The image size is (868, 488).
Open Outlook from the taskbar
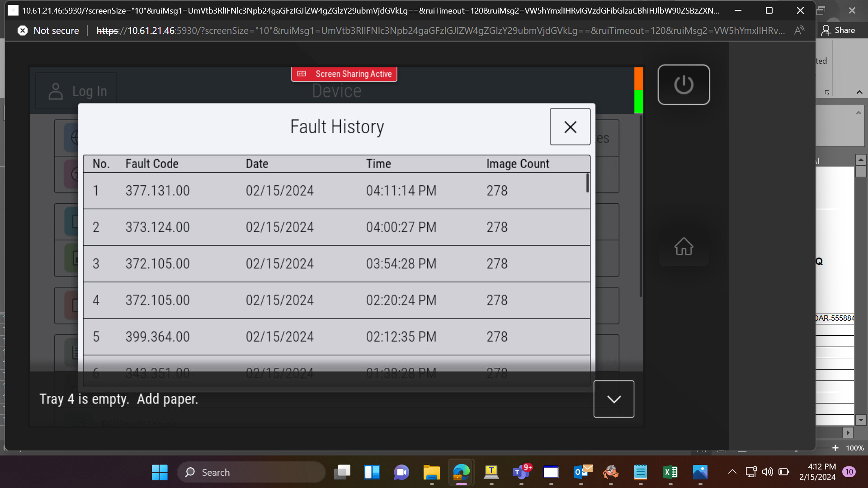click(x=581, y=472)
